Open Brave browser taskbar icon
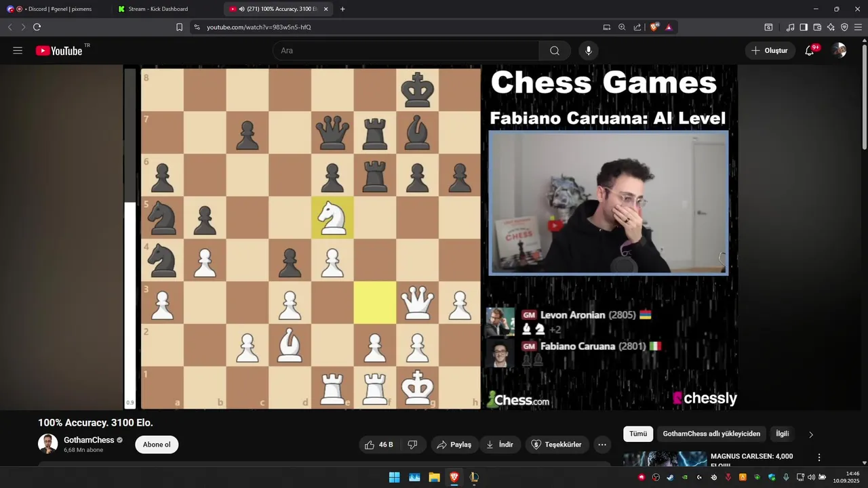Image resolution: width=868 pixels, height=488 pixels. point(454,477)
